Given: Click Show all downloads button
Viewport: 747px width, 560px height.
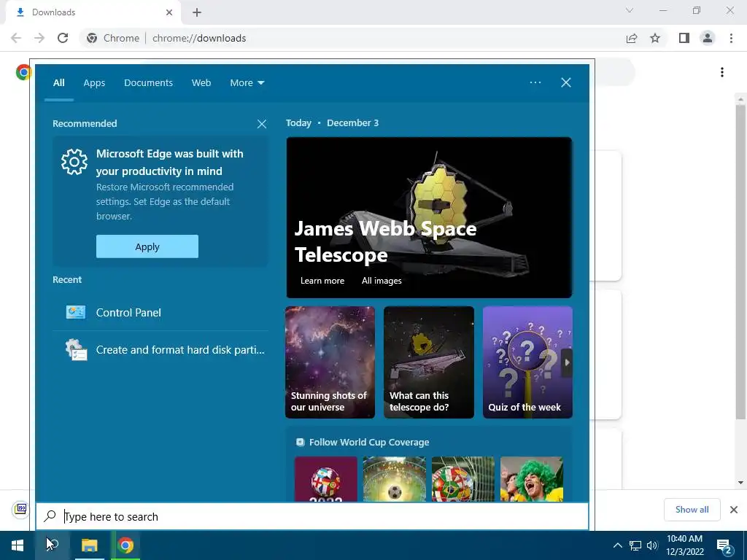Looking at the screenshot, I should (692, 510).
